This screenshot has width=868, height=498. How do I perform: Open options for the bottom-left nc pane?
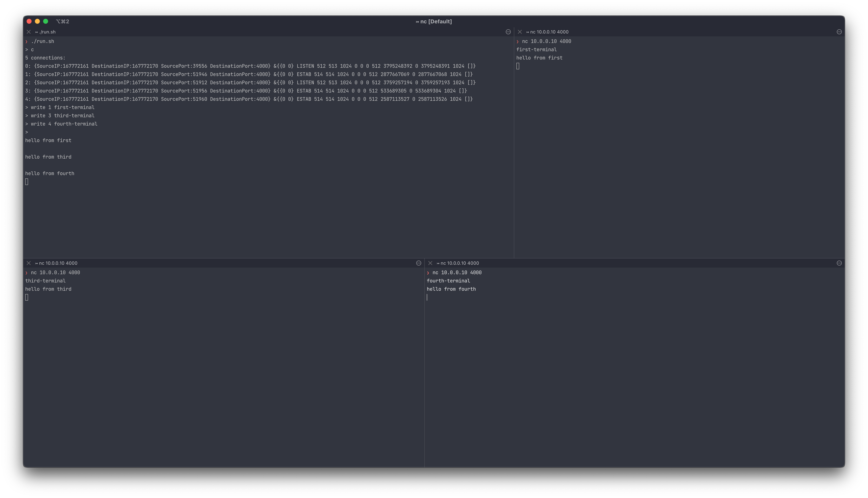tap(419, 263)
